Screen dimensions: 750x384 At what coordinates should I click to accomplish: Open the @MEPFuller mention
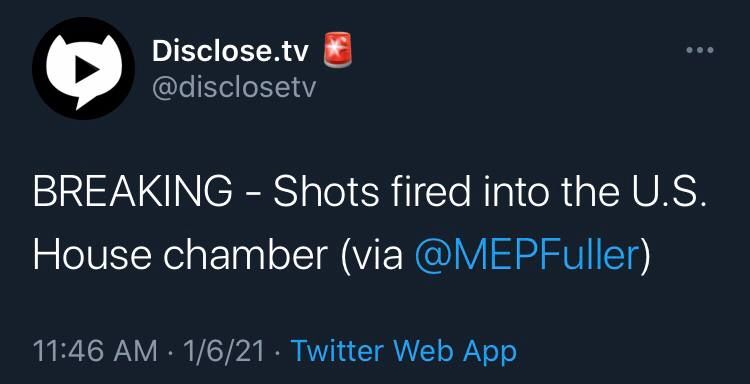[527, 256]
